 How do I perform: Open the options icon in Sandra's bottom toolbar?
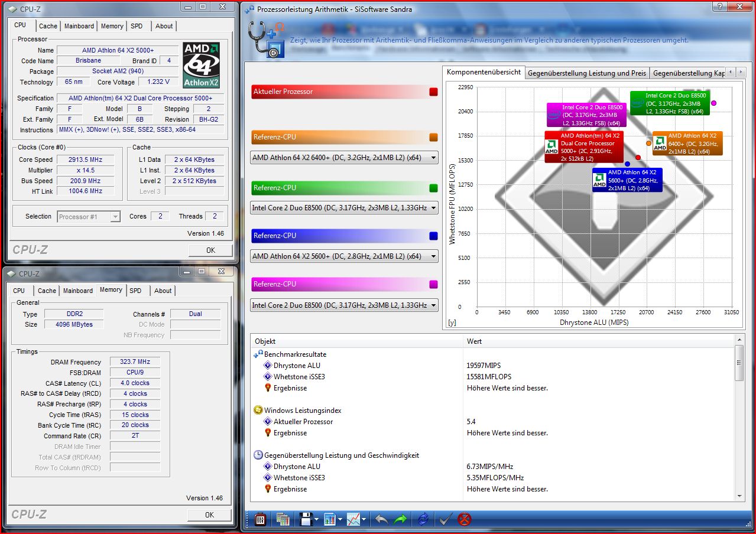point(260,519)
